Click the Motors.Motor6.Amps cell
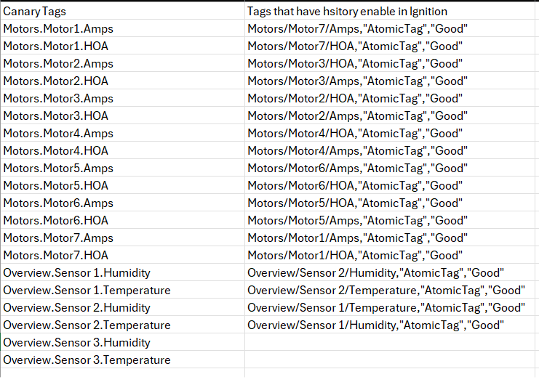 123,203
